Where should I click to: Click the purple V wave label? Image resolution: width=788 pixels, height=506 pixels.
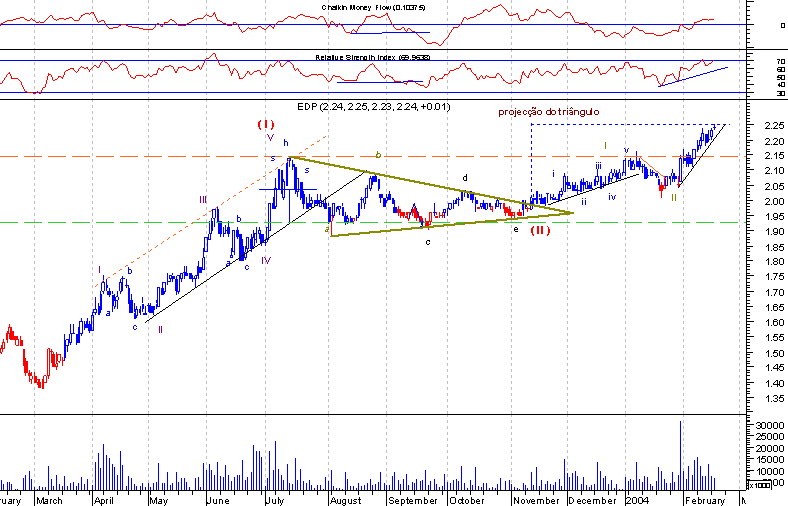coord(270,138)
